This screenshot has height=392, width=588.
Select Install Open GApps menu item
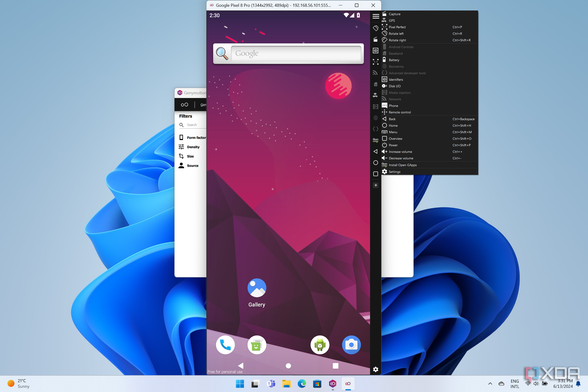coord(430,165)
